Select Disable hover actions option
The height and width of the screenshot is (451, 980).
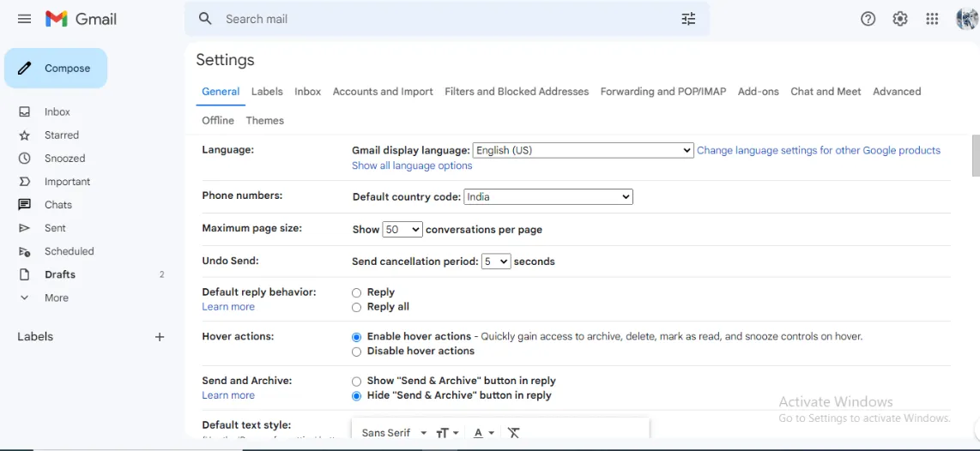pos(356,352)
